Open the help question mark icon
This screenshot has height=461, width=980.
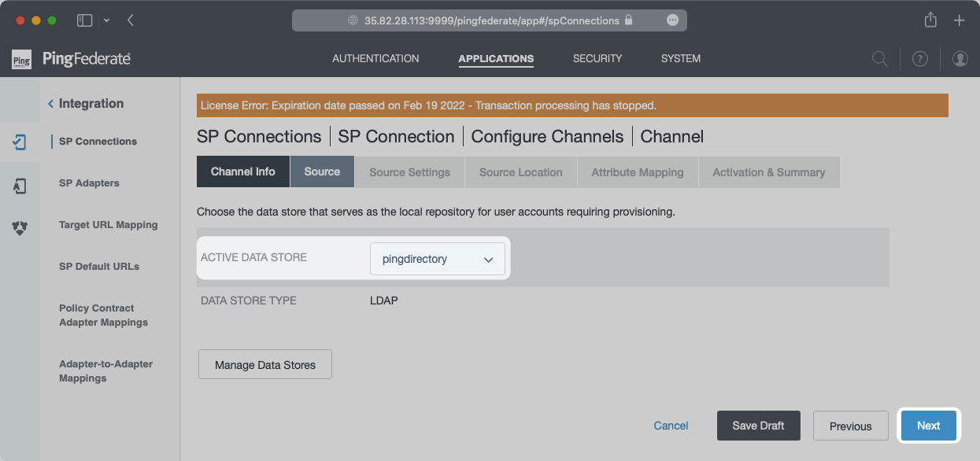(919, 59)
